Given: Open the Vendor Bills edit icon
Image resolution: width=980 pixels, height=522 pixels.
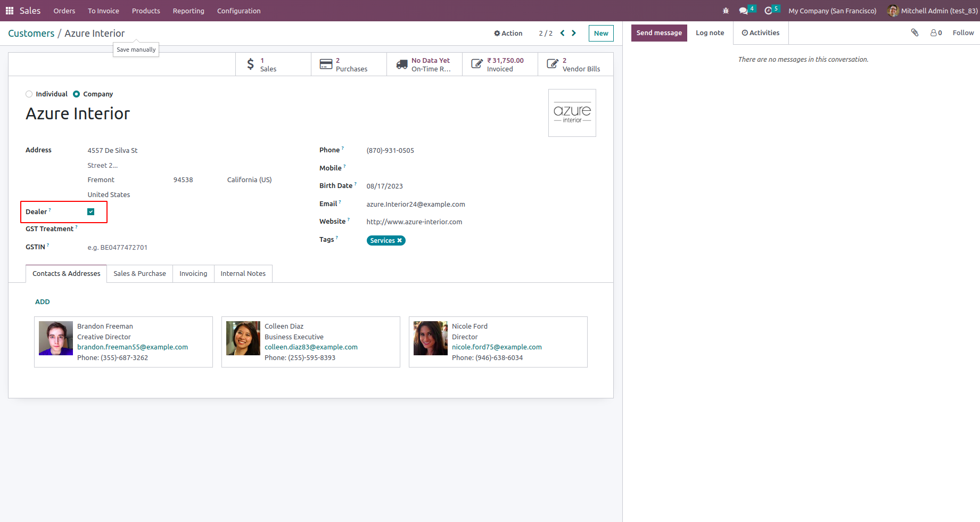Looking at the screenshot, I should (x=553, y=64).
